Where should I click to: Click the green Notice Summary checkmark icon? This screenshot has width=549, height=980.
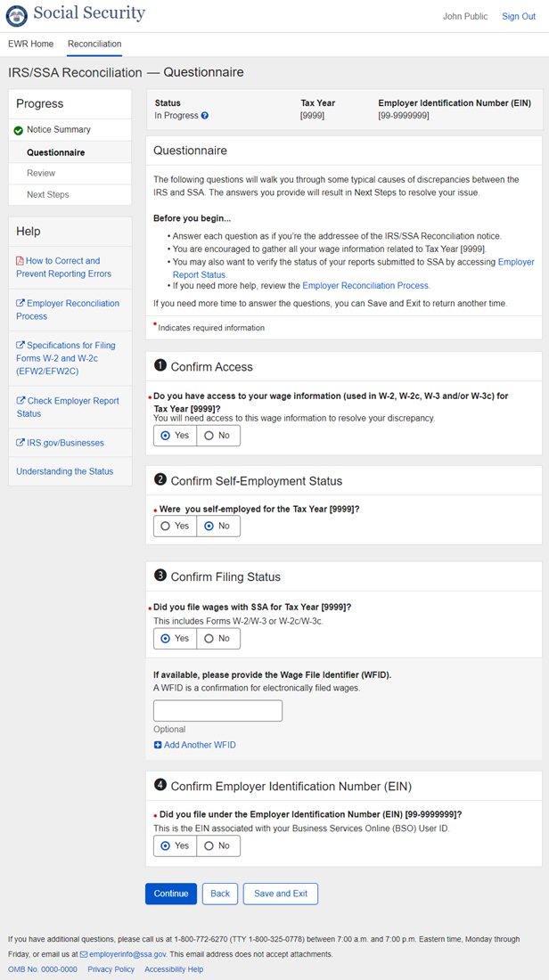click(x=19, y=130)
